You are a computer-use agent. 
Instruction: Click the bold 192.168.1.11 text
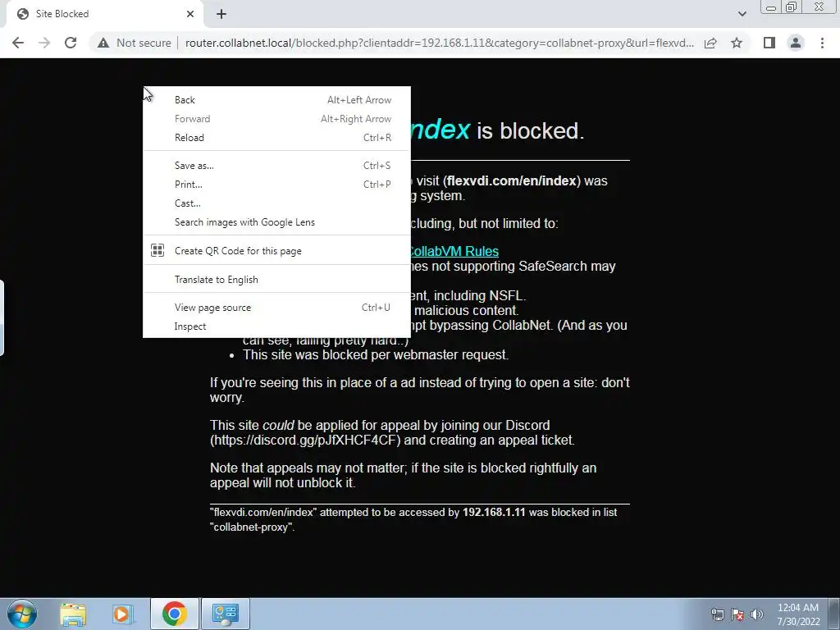(x=494, y=512)
